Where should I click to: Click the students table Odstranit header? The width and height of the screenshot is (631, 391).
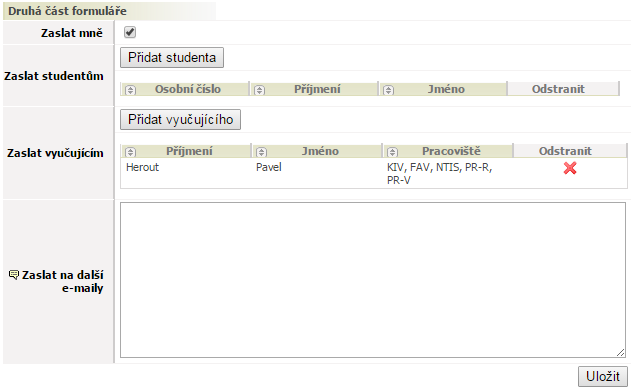pyautogui.click(x=558, y=89)
